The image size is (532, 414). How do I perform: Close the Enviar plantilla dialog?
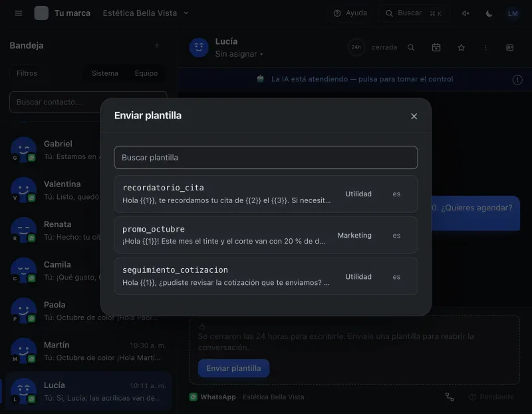pos(414,116)
